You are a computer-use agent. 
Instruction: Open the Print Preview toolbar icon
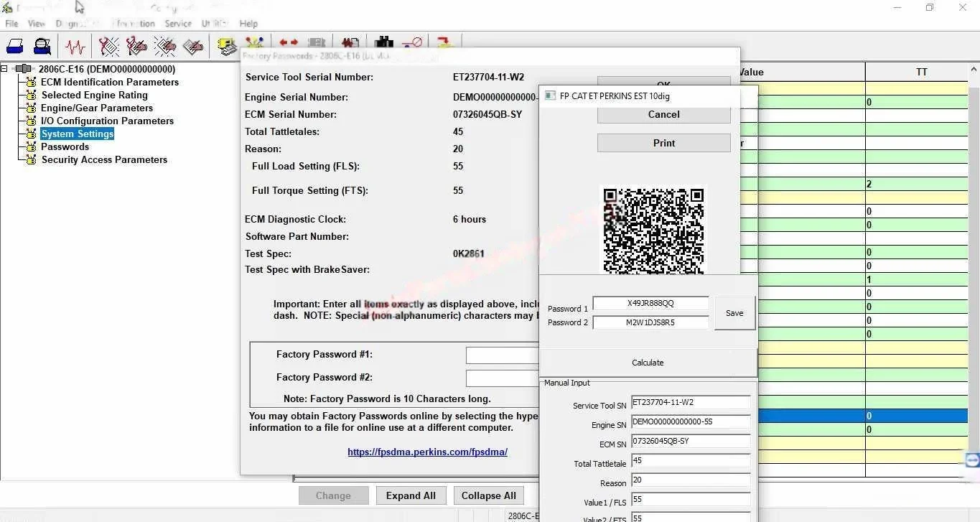pyautogui.click(x=41, y=45)
